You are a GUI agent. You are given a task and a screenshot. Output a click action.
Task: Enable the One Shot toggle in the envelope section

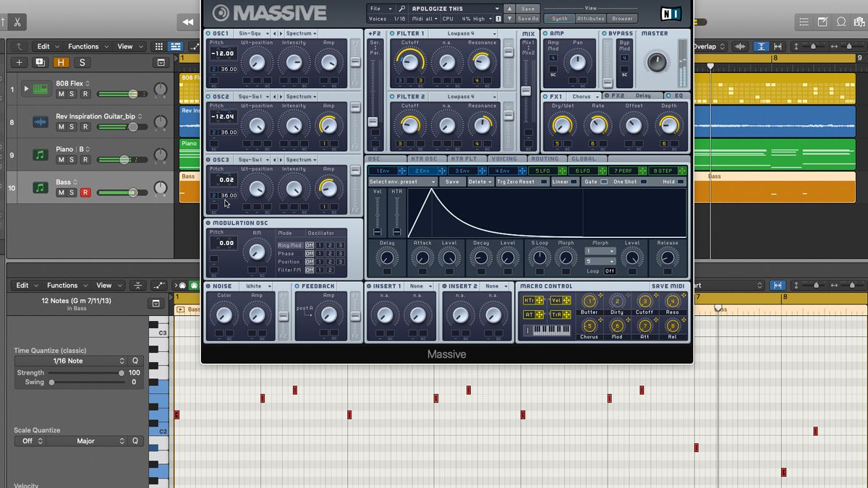click(x=643, y=181)
